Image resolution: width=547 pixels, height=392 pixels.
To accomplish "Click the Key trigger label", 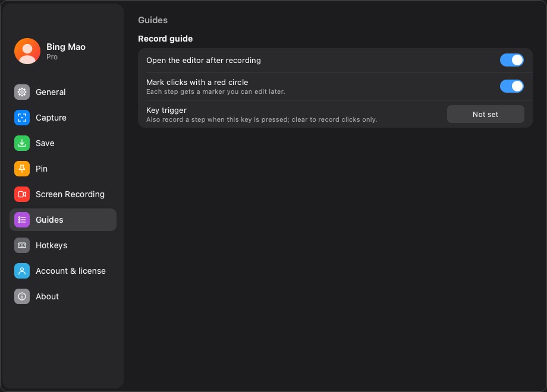I will point(166,110).
